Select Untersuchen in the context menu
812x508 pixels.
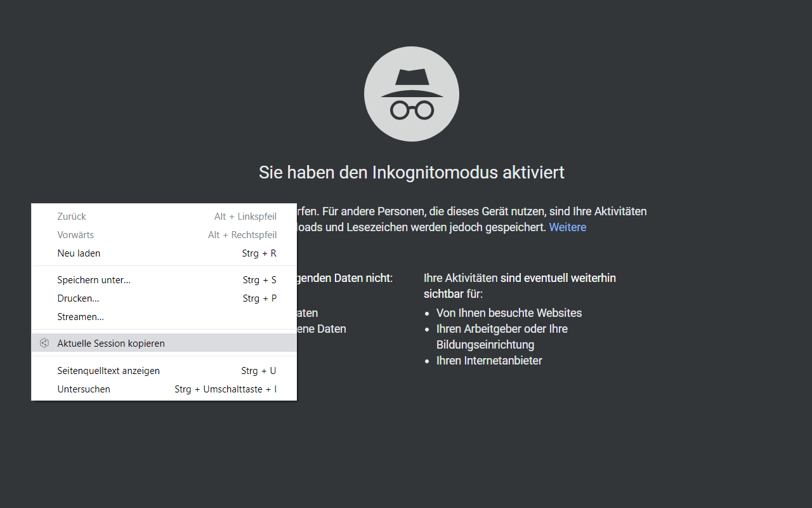coord(164,389)
